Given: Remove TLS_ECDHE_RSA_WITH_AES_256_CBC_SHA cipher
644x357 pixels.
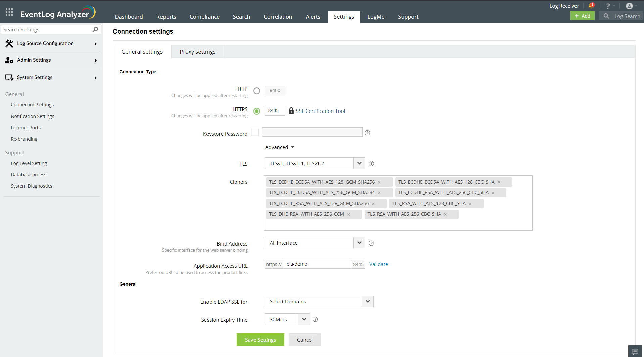Looking at the screenshot, I should pyautogui.click(x=493, y=193).
